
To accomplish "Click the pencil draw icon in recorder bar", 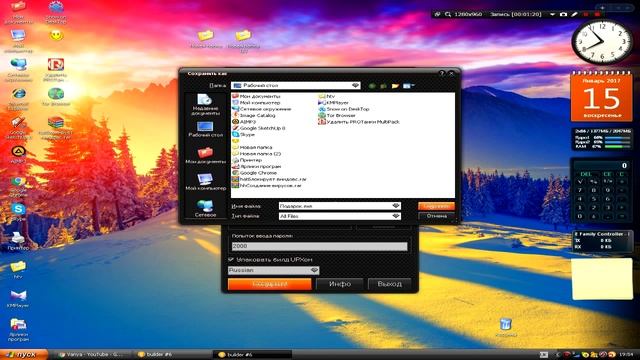I will point(574,14).
